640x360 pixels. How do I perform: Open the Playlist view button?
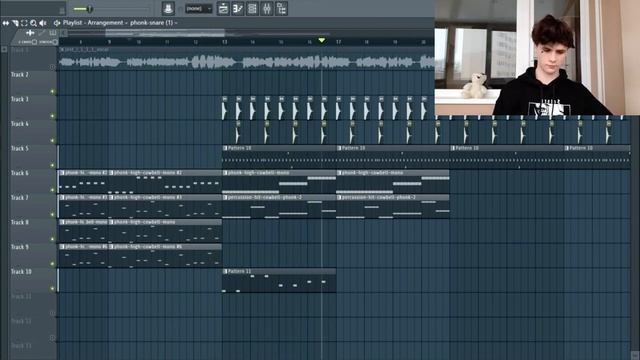223,8
